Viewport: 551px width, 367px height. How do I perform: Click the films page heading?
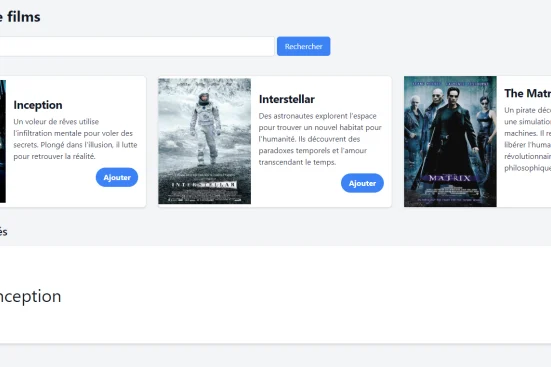[x=20, y=17]
